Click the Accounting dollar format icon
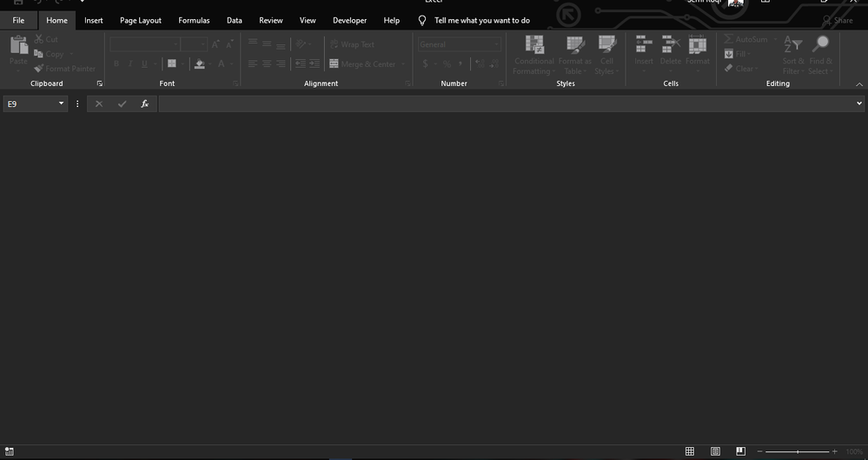The height and width of the screenshot is (460, 868). tap(425, 63)
